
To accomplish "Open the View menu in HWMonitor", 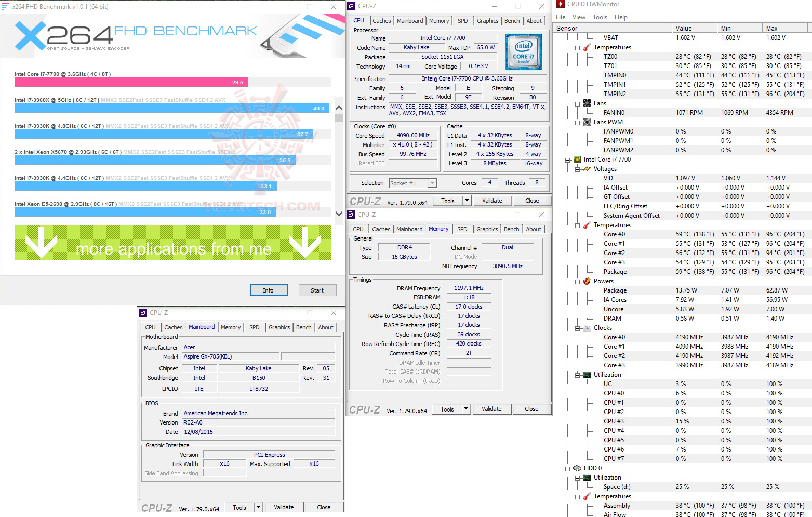I will tap(579, 17).
